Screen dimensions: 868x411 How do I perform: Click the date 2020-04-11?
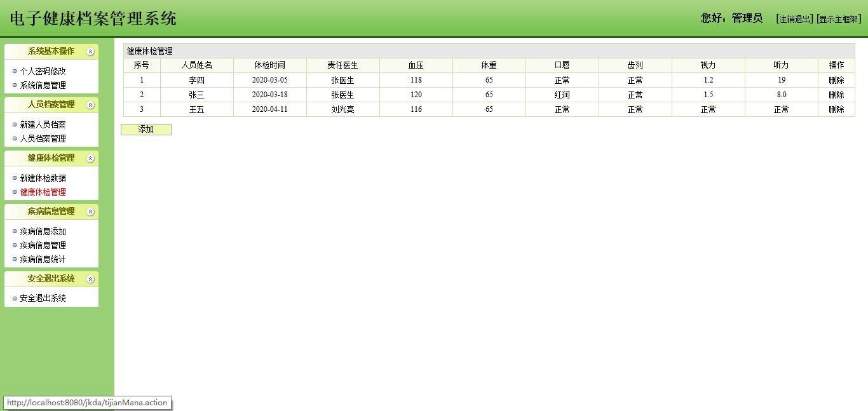tap(270, 109)
